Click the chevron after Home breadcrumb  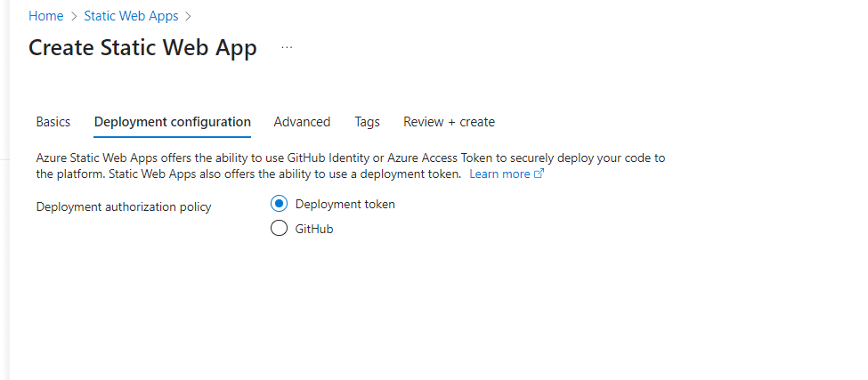(x=74, y=16)
